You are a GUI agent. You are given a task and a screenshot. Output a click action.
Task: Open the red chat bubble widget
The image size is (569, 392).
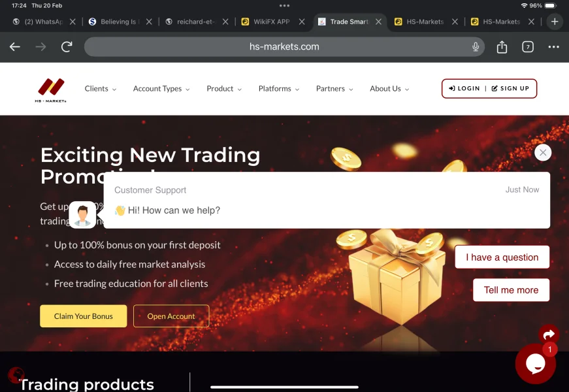[535, 364]
